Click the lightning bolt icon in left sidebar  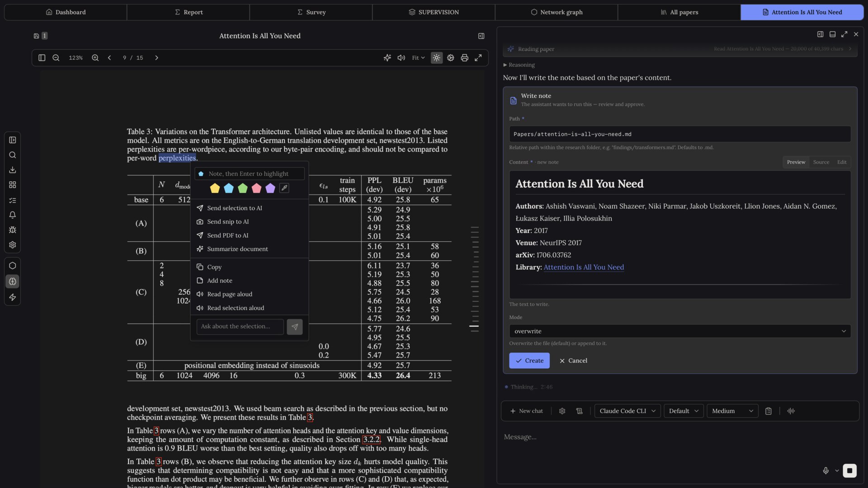click(x=13, y=297)
